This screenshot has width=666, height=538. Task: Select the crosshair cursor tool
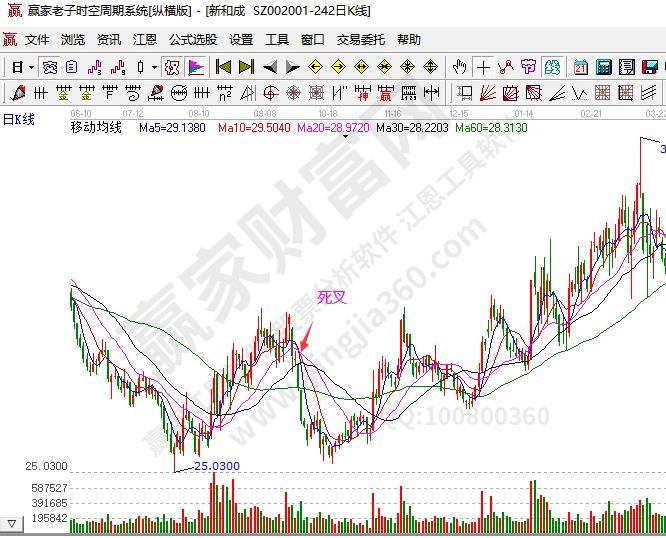pyautogui.click(x=484, y=68)
